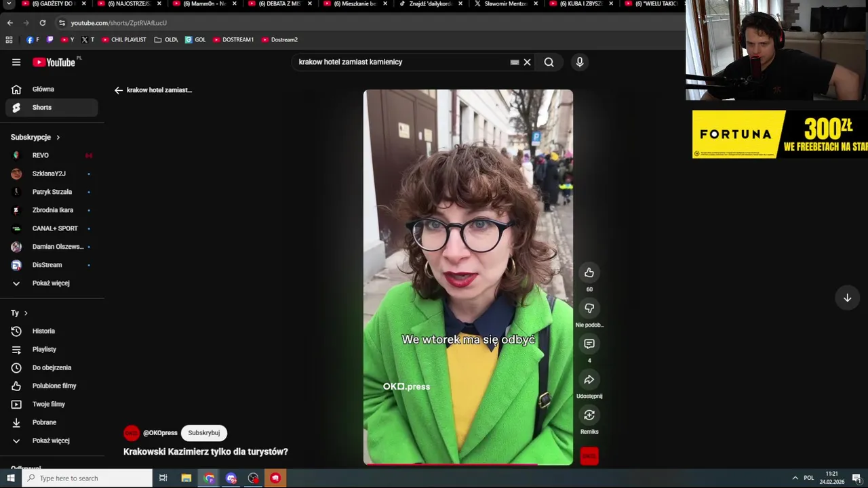Open the Damian Olszewski channel
Image resolution: width=868 pixels, height=488 pixels.
(x=52, y=247)
